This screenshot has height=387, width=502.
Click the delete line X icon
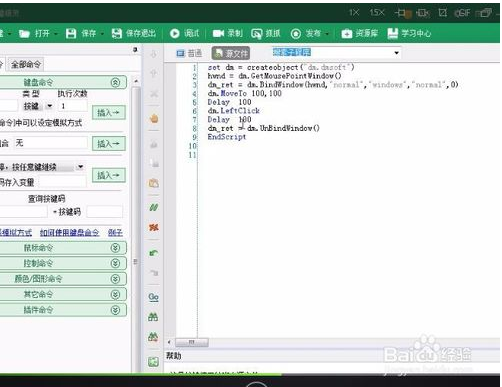click(x=154, y=94)
